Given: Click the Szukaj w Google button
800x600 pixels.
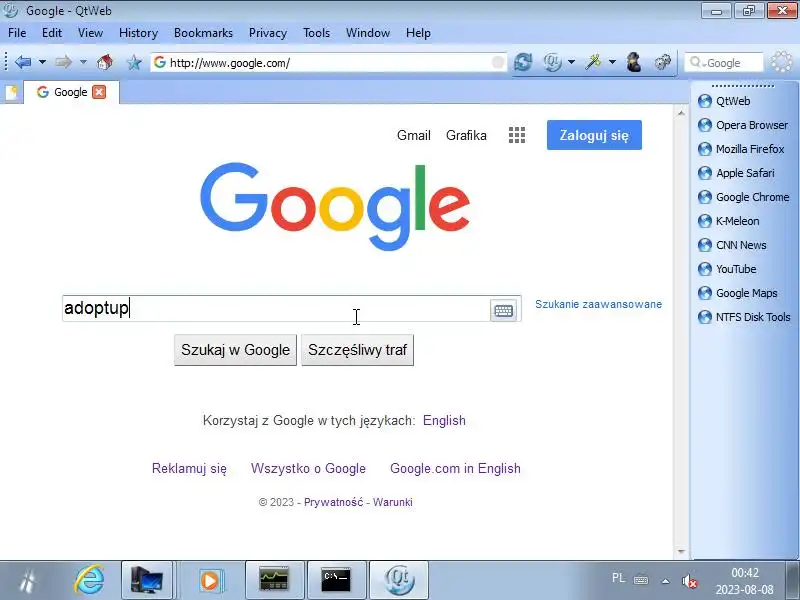Looking at the screenshot, I should 235,350.
